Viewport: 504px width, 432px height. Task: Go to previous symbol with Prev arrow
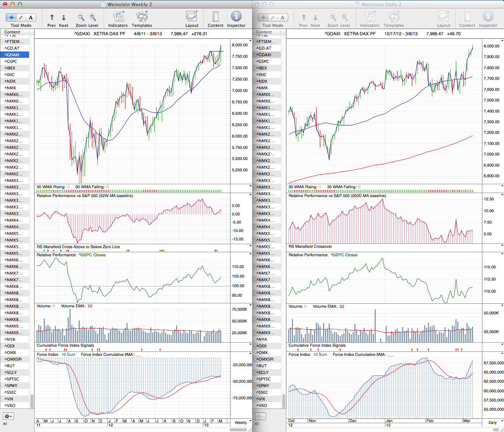(52, 17)
